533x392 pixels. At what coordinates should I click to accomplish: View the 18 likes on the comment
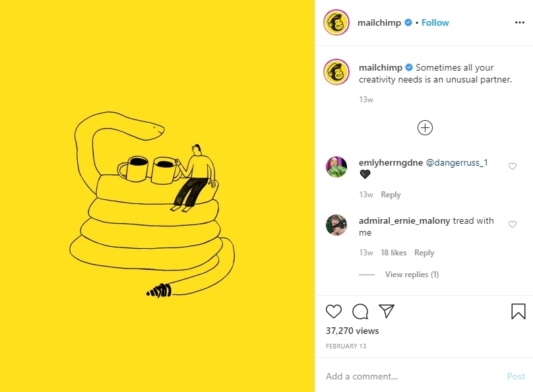point(394,253)
